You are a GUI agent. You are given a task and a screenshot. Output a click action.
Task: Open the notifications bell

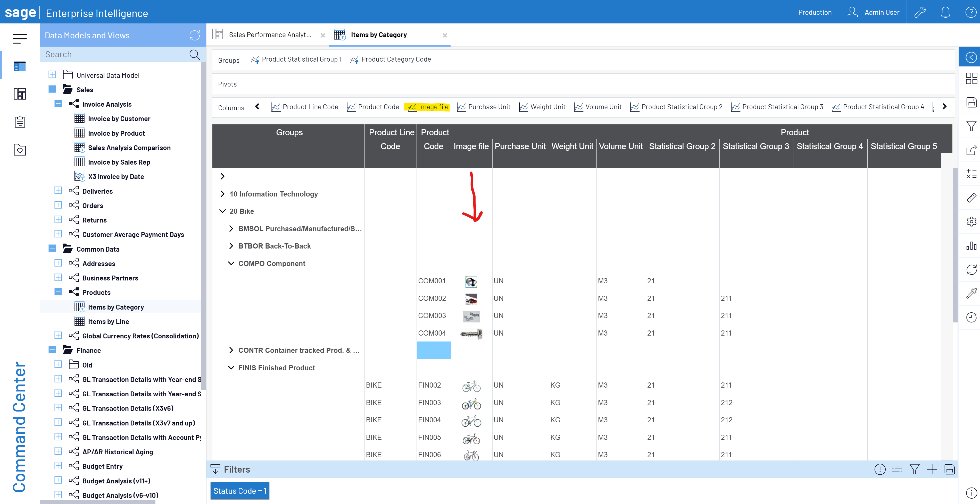[945, 12]
